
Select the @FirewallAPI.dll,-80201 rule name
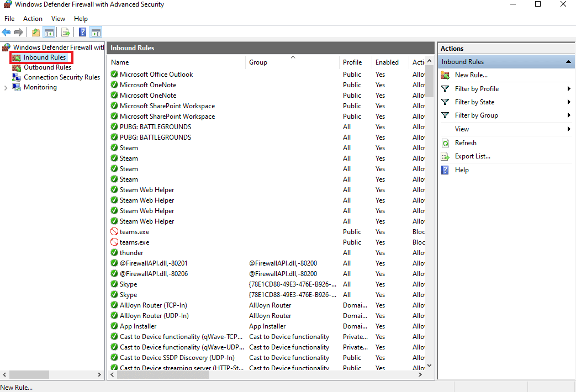click(x=154, y=263)
